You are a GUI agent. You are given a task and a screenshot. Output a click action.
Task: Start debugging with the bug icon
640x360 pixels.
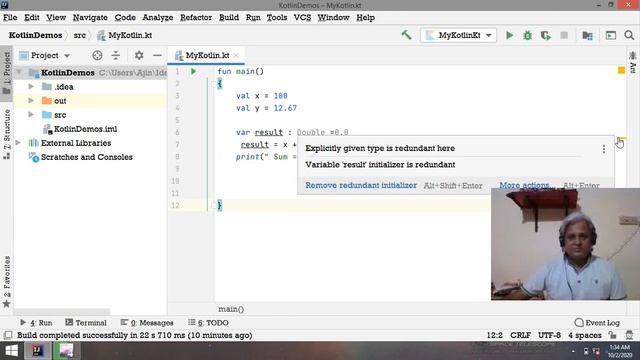pos(527,36)
